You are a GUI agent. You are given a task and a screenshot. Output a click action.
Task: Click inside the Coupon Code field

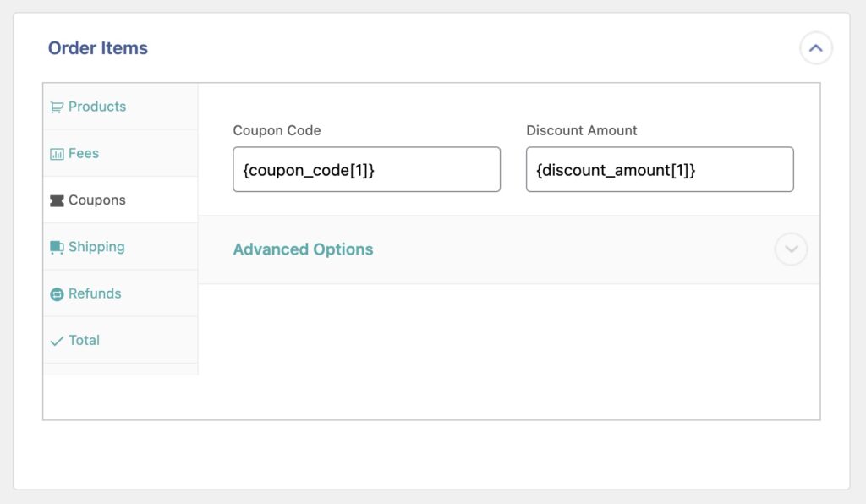(x=366, y=169)
